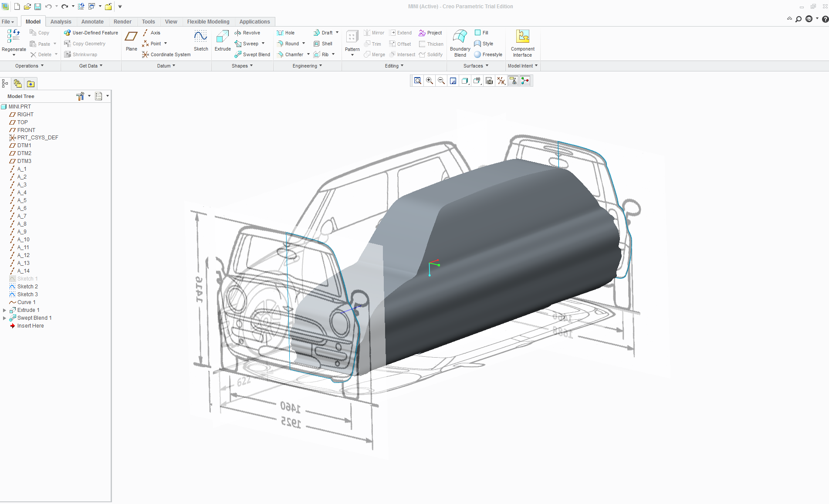Screen dimensions: 829x504
Task: Click the Hole tool
Action: pyautogui.click(x=286, y=33)
